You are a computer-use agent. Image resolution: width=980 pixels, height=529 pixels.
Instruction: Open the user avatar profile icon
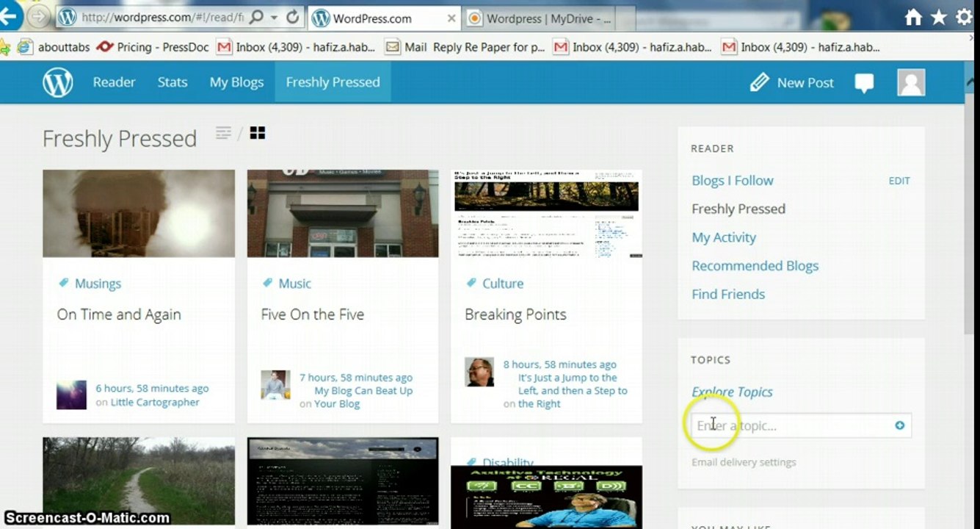coord(911,82)
